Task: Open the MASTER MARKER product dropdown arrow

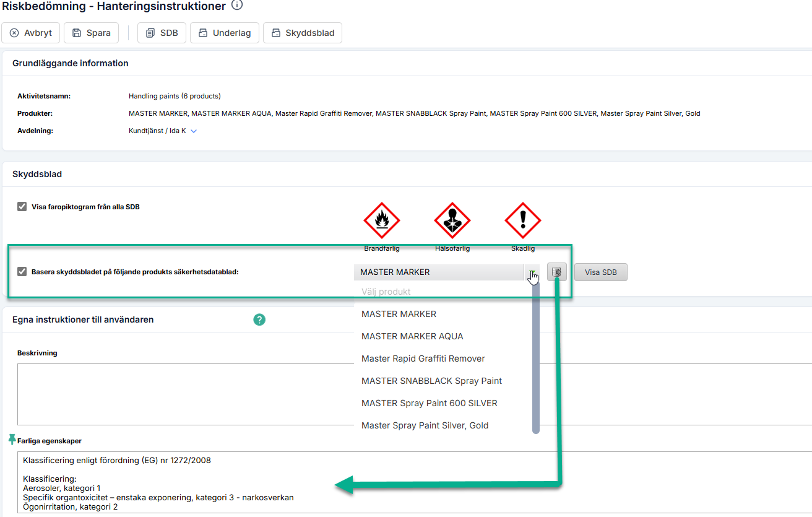Action: pyautogui.click(x=531, y=272)
